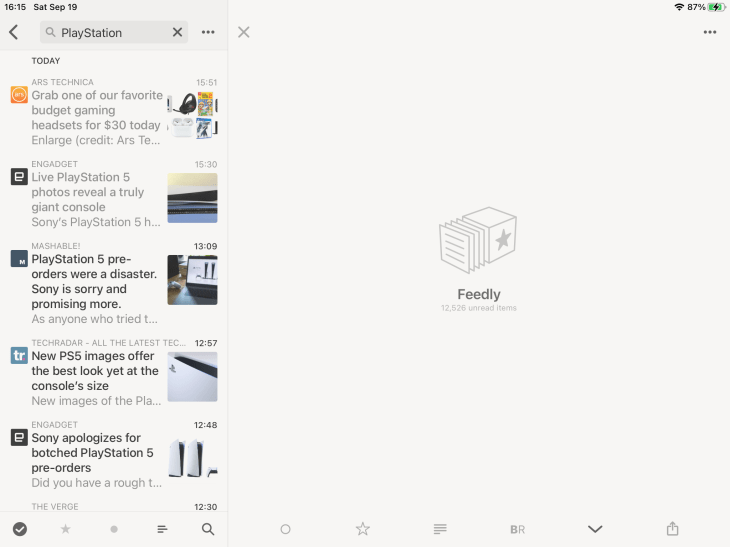Open the list options ellipsis menu
730x547 pixels.
pos(208,32)
